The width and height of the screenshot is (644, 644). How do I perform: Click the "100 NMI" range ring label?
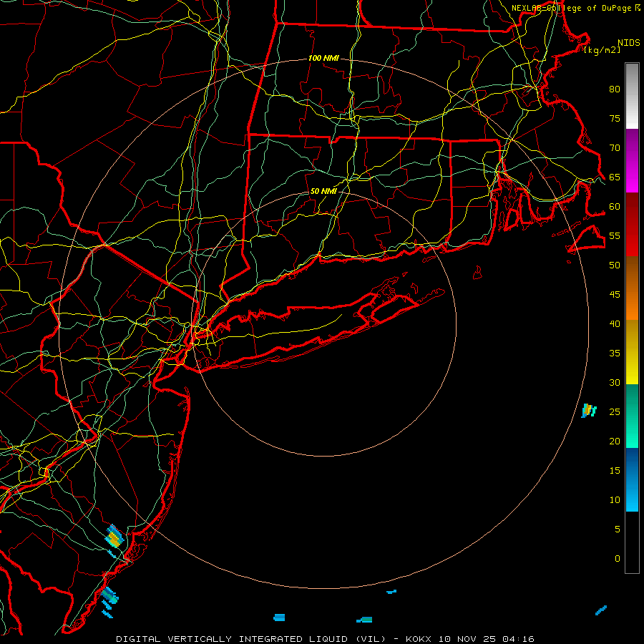(323, 59)
